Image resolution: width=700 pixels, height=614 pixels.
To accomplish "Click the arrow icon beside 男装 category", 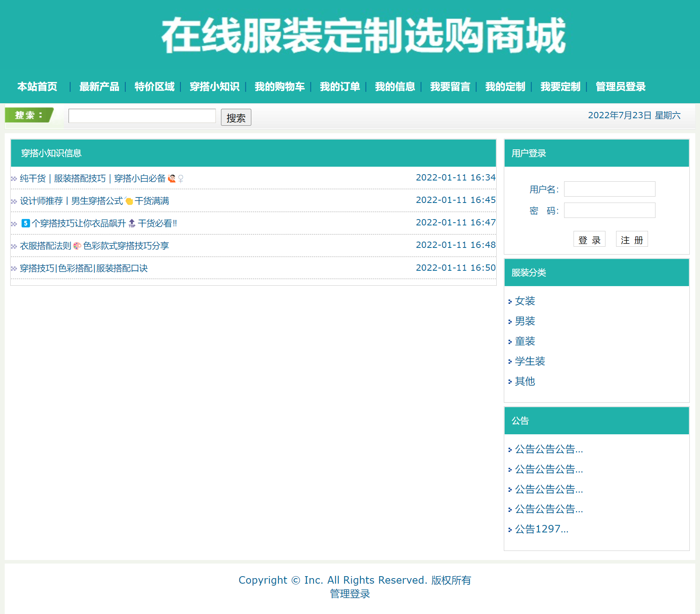I will click(x=511, y=321).
